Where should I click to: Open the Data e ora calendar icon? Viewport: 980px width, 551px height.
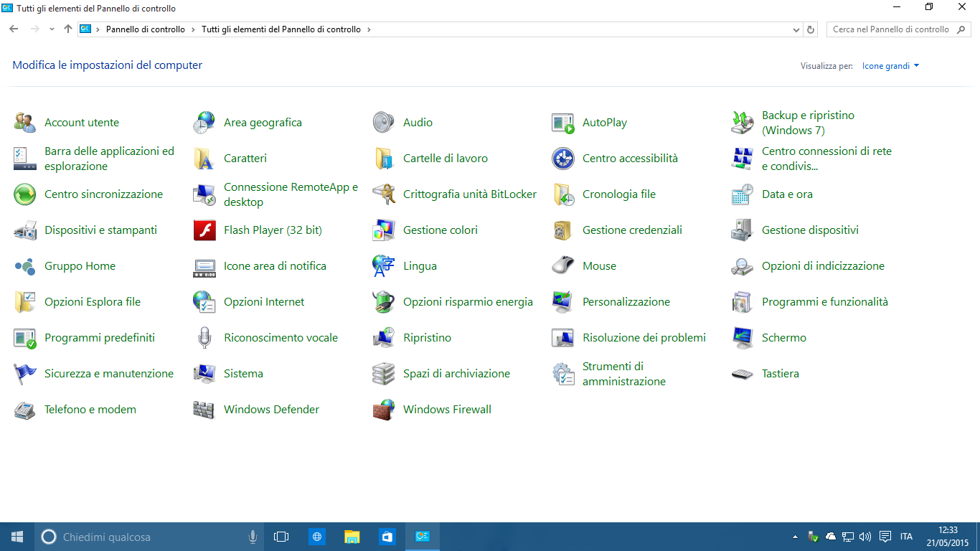coord(743,194)
